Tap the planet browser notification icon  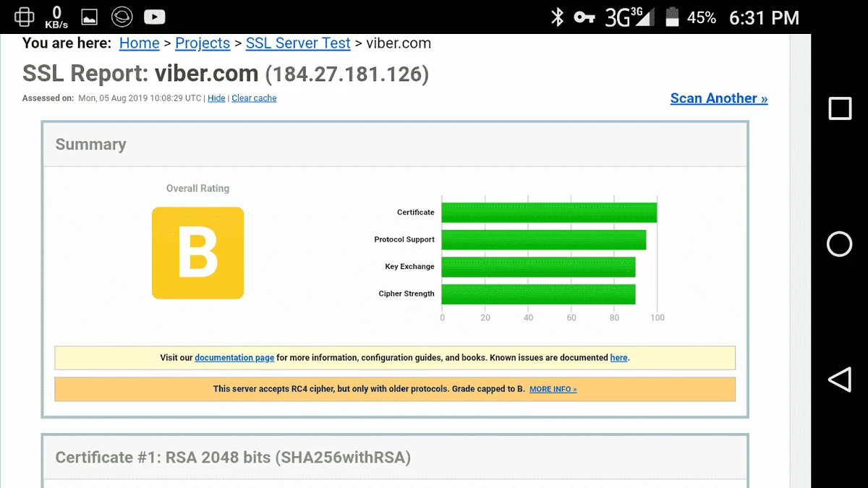(x=122, y=17)
